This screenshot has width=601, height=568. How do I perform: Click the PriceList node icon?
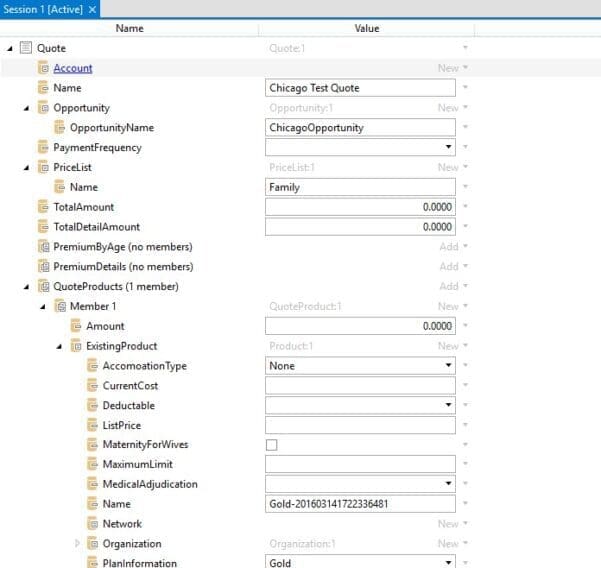(43, 168)
